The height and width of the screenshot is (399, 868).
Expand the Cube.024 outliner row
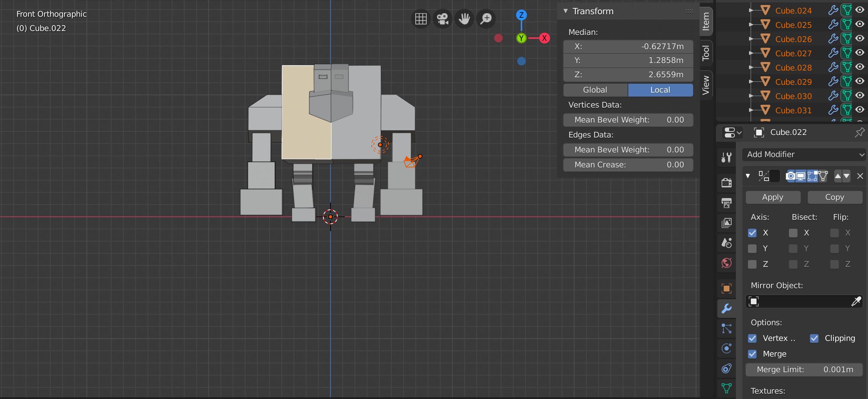(751, 10)
